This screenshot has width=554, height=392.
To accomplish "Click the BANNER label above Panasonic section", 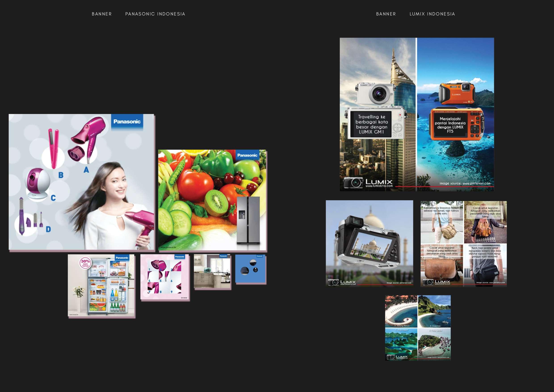I will pyautogui.click(x=102, y=14).
